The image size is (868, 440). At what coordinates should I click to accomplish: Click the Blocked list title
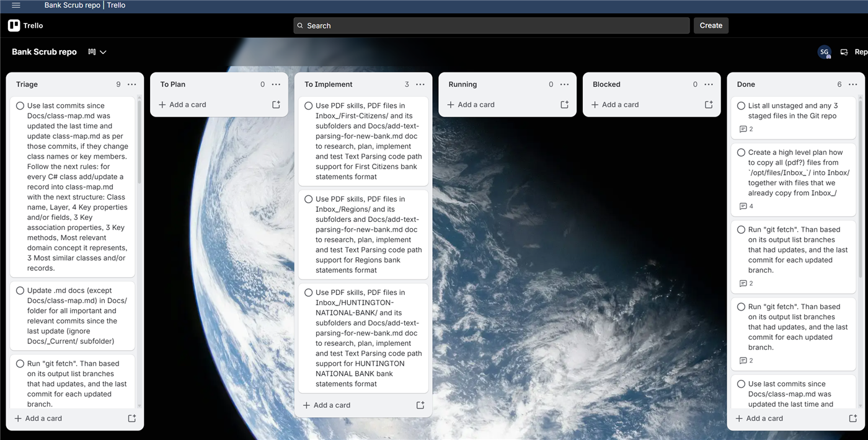coord(606,84)
